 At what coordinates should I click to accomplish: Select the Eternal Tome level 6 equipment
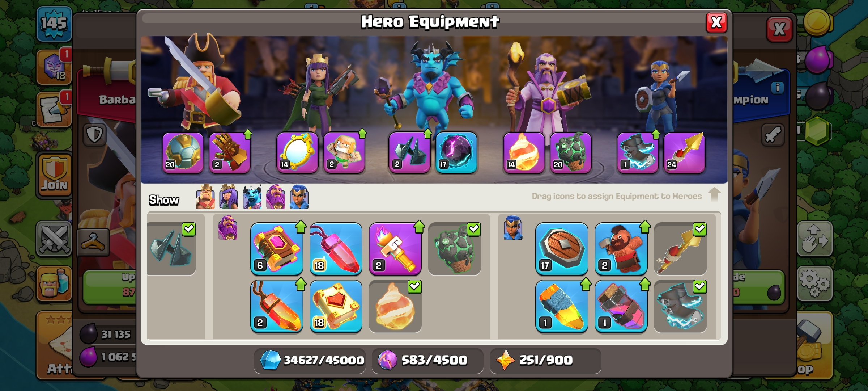click(x=277, y=249)
